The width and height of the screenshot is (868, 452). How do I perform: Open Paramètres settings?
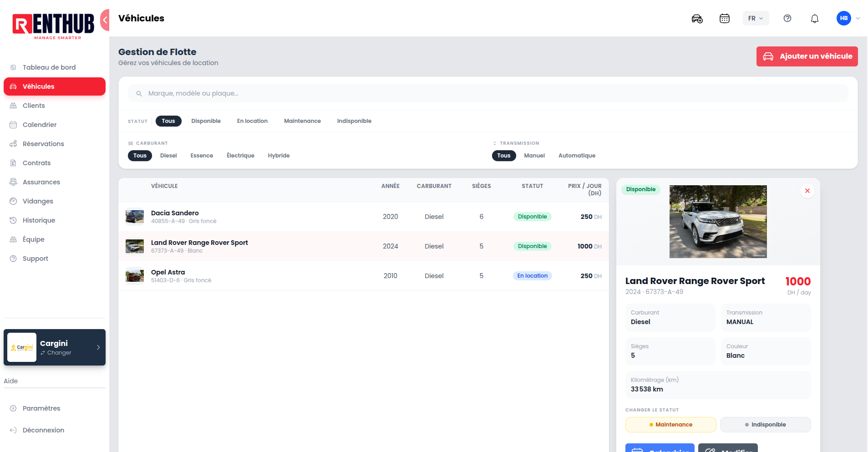pyautogui.click(x=55, y=408)
